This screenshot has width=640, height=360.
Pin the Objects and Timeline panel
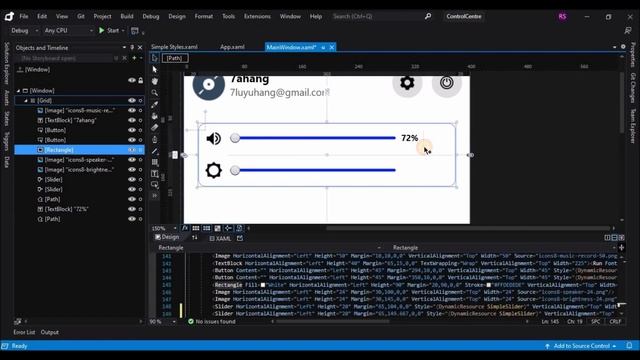coord(132,47)
